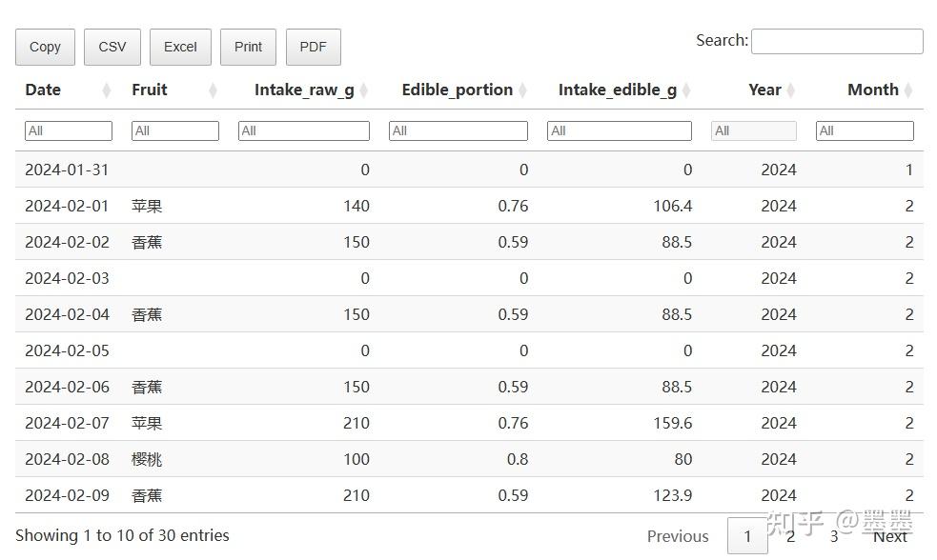
Task: Open the Year column filter field
Action: (753, 130)
